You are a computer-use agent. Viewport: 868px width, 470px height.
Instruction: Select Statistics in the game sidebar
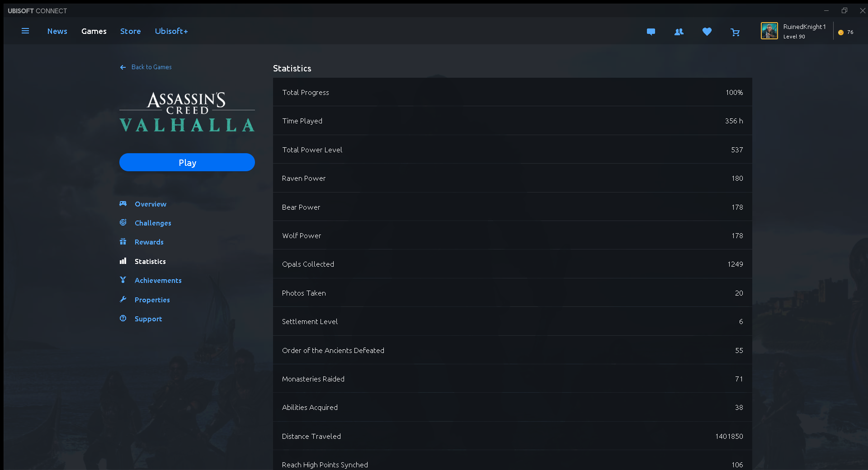(150, 262)
